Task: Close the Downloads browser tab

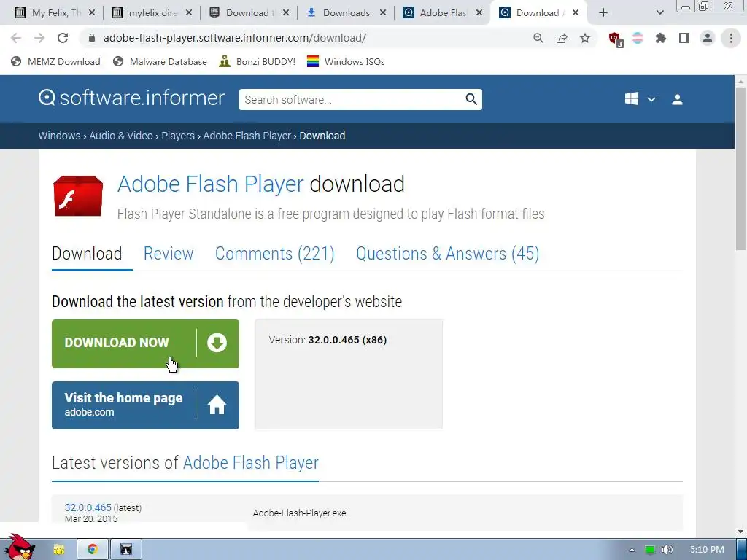Action: click(382, 13)
